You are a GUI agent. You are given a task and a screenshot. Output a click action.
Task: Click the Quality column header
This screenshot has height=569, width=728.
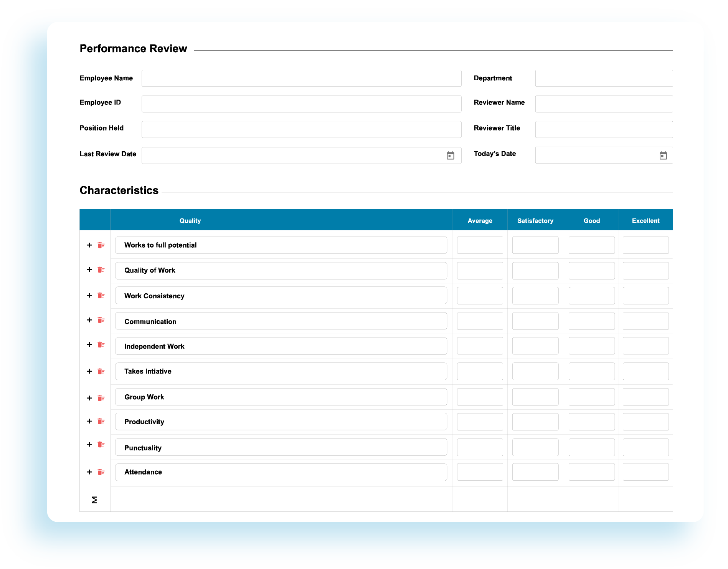pyautogui.click(x=190, y=221)
